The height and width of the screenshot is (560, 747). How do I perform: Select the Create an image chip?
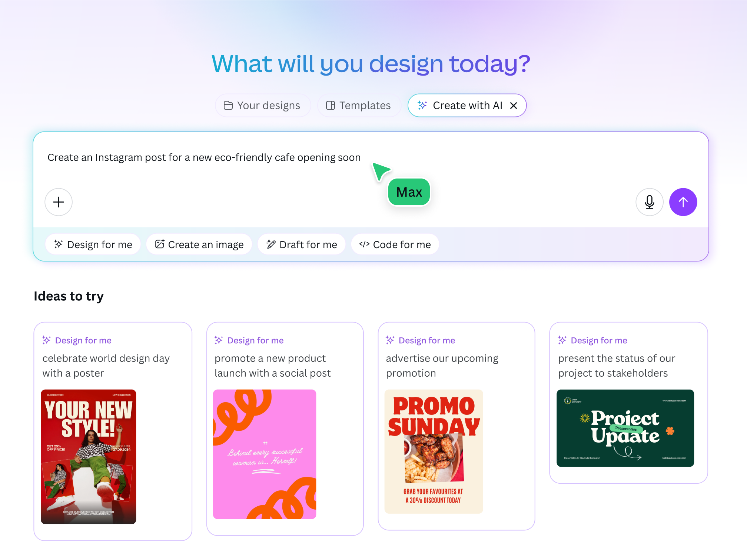(x=199, y=244)
